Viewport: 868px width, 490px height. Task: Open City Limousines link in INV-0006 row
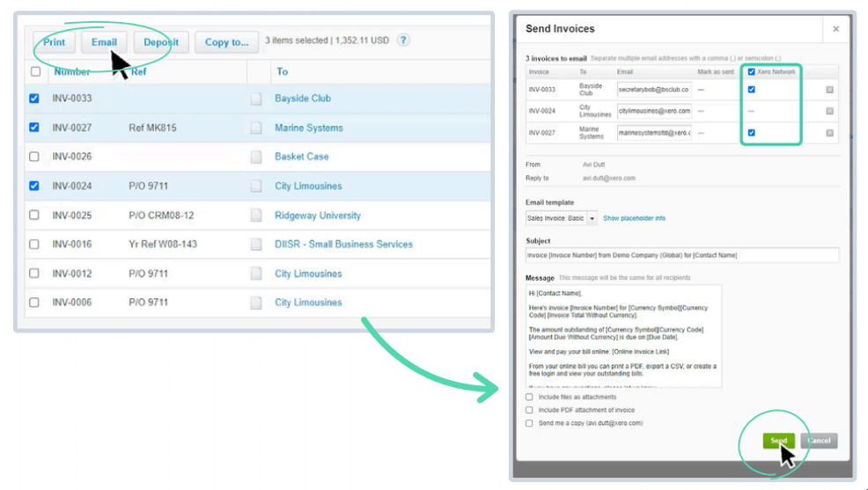308,303
